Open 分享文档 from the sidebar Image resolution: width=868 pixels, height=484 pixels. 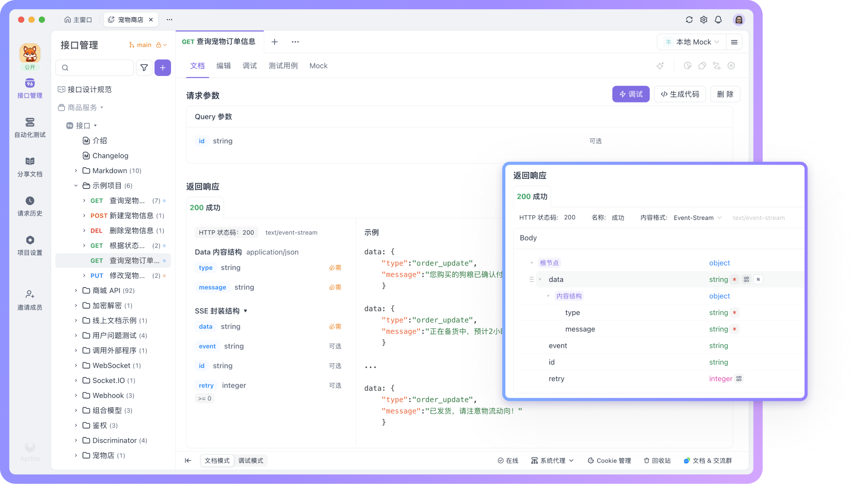30,167
